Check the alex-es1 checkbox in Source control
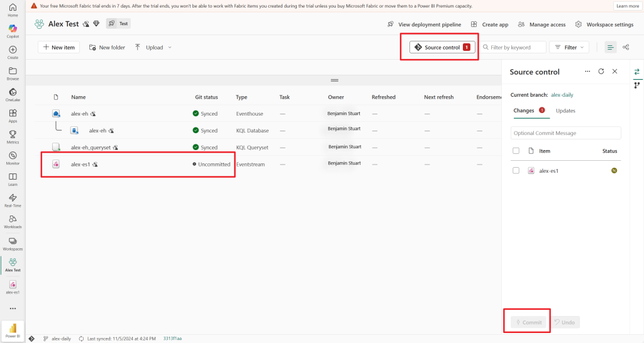Viewport: 644px width, 343px height. 516,171
